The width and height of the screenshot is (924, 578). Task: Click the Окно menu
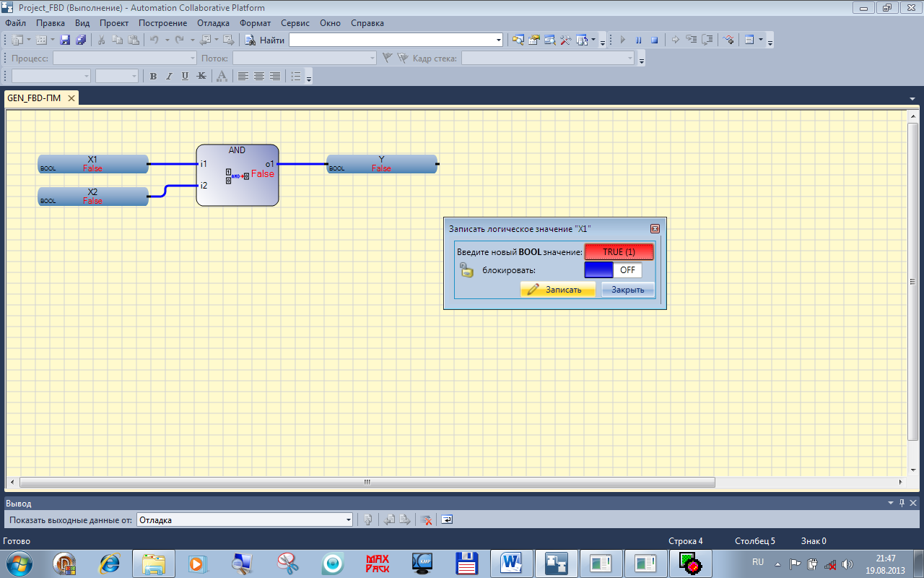click(330, 23)
